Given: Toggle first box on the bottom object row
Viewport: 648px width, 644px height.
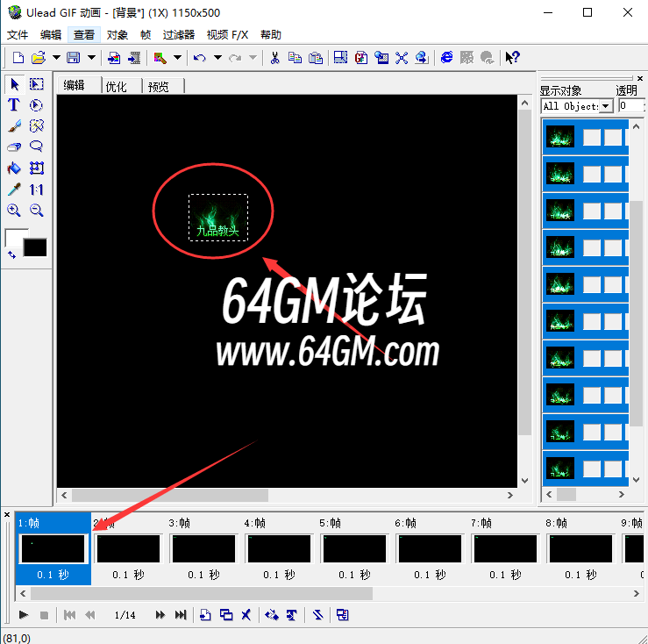Looking at the screenshot, I should pyautogui.click(x=592, y=469).
